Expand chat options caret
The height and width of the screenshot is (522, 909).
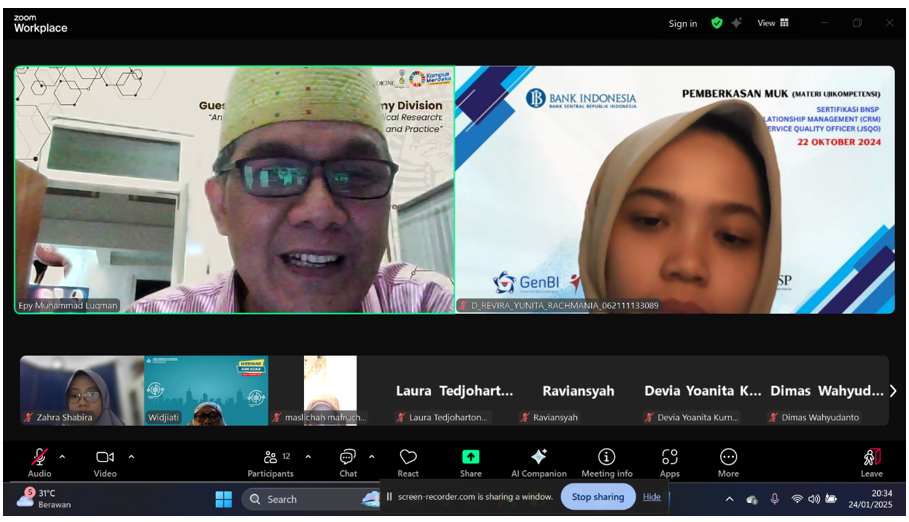pyautogui.click(x=372, y=457)
